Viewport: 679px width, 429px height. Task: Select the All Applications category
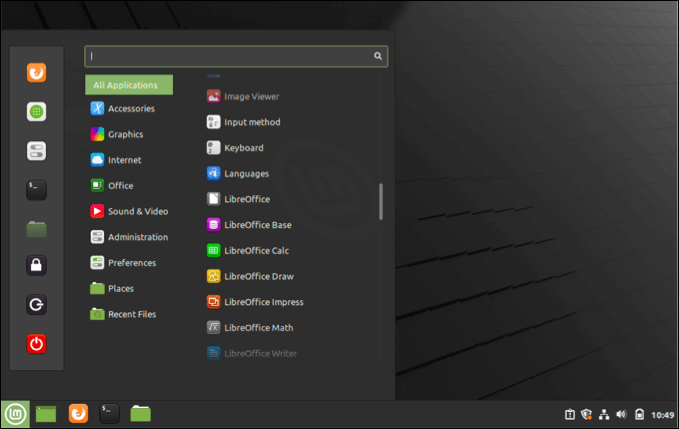[129, 85]
